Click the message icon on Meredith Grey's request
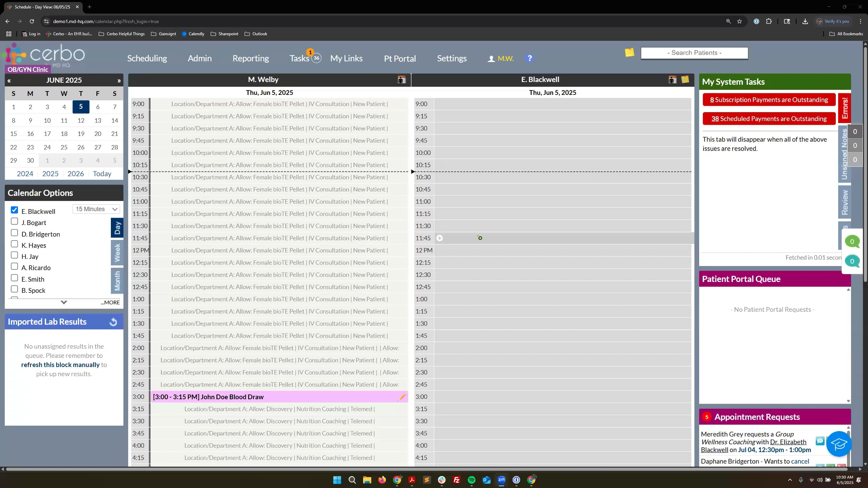This screenshot has height=488, width=868. point(820,441)
